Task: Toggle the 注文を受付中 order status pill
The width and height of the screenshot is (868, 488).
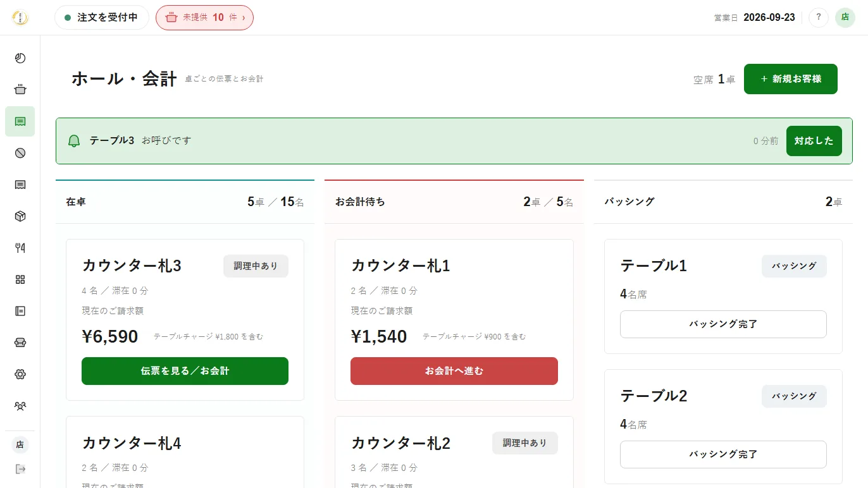Action: click(x=102, y=18)
